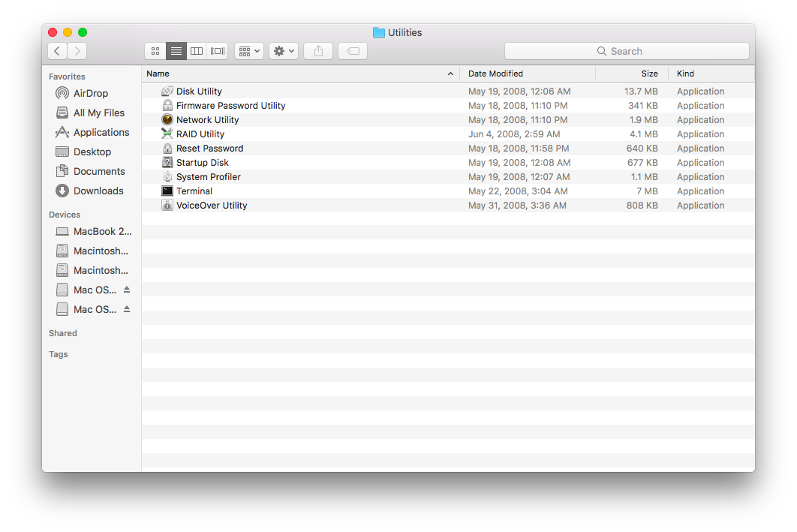Click the '808 KB' size value
The image size is (797, 532).
(642, 205)
